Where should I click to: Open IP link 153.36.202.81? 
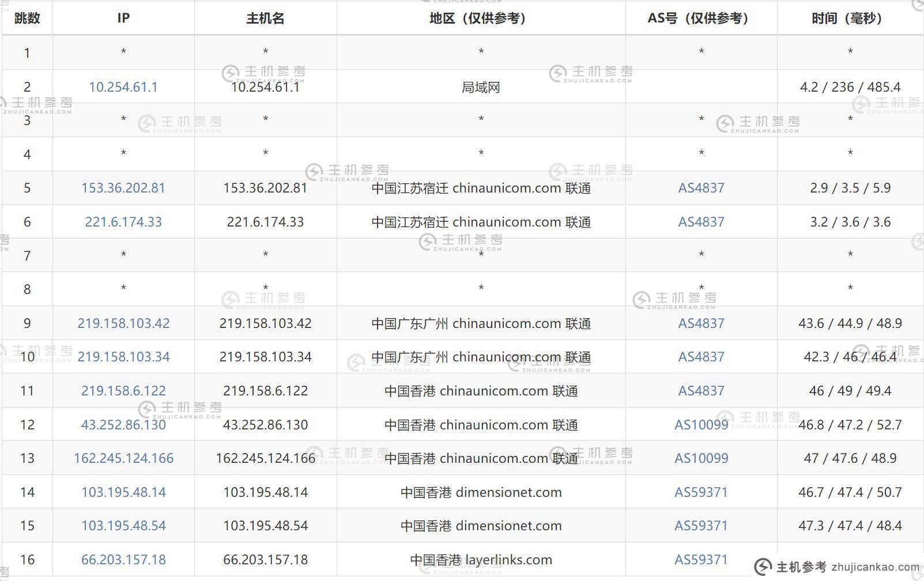(x=123, y=188)
